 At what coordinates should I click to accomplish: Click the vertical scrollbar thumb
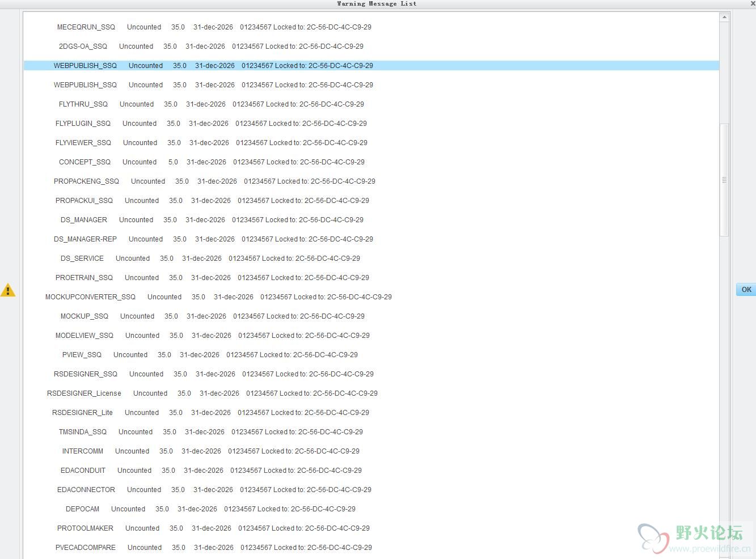tap(724, 180)
